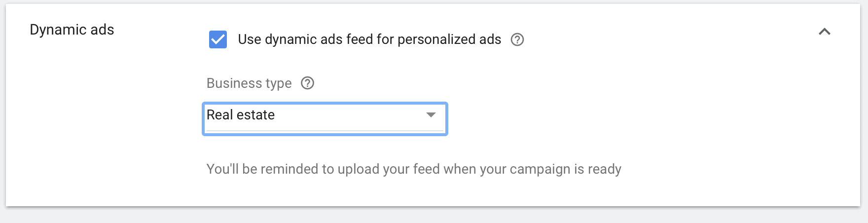The height and width of the screenshot is (223, 868).
Task: Click Use dynamic ads feed label text
Action: coord(369,39)
